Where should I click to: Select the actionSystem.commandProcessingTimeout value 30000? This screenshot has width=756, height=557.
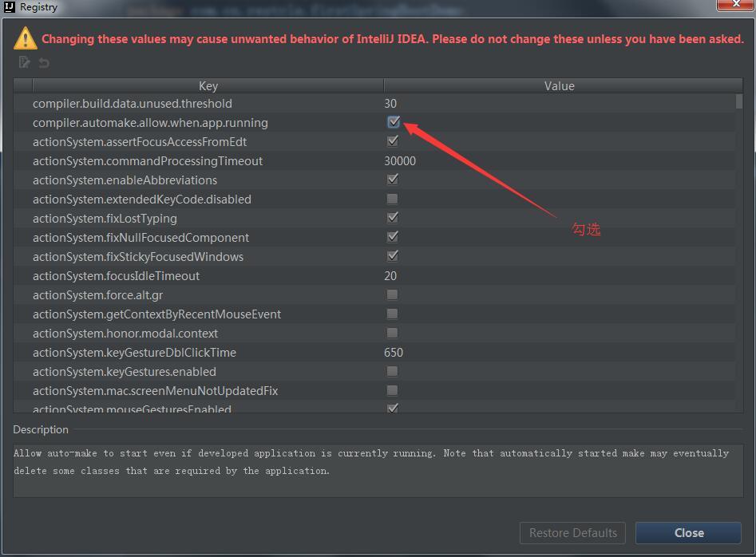(x=400, y=160)
